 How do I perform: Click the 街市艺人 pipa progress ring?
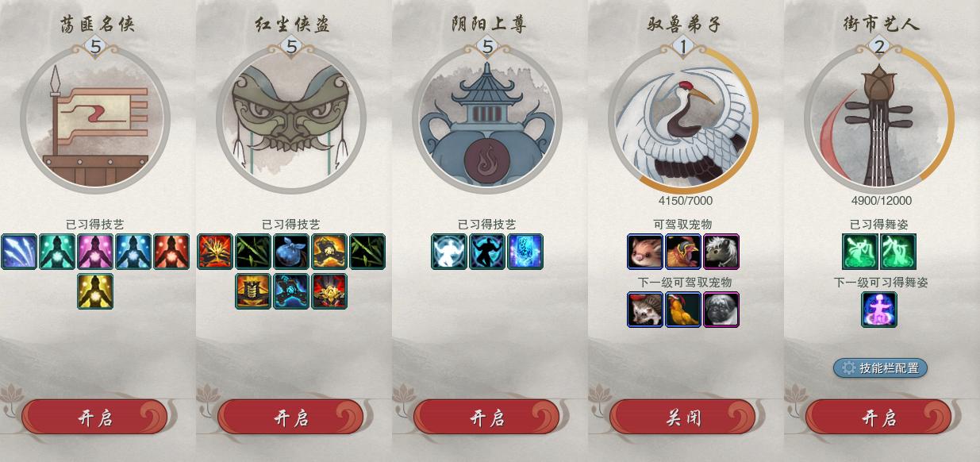[879, 119]
